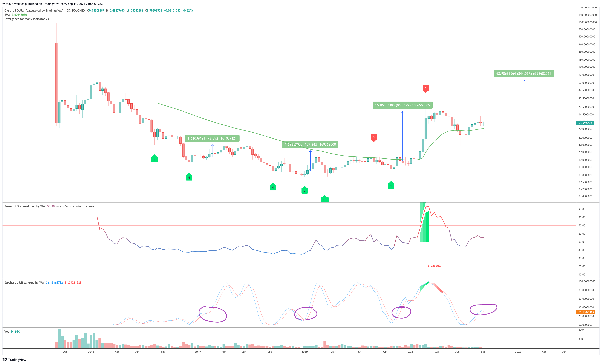Click the open price O9.78308887
This screenshot has height=364, width=602.
96,11
